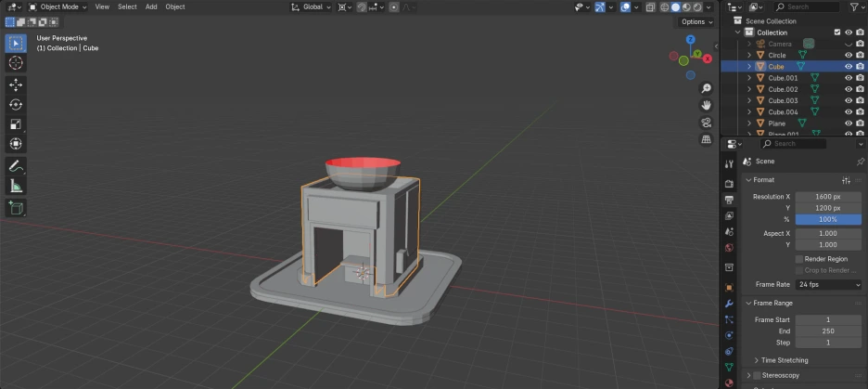
Task: Select the Annotate tool
Action: point(16,165)
